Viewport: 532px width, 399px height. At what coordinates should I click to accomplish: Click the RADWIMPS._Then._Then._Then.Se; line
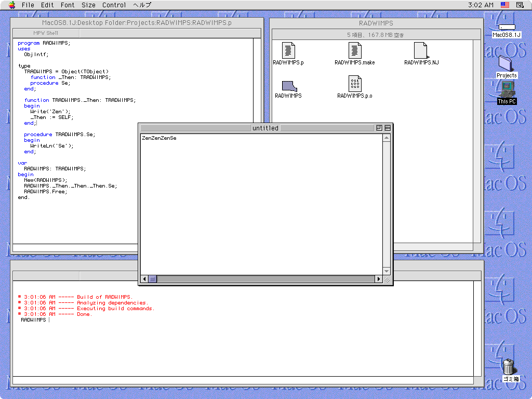click(70, 186)
